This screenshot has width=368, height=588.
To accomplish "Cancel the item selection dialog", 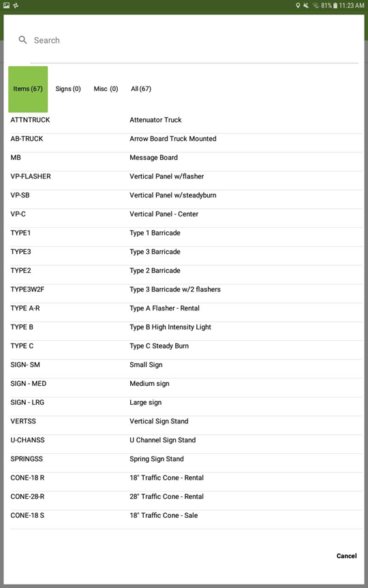I will click(x=346, y=556).
